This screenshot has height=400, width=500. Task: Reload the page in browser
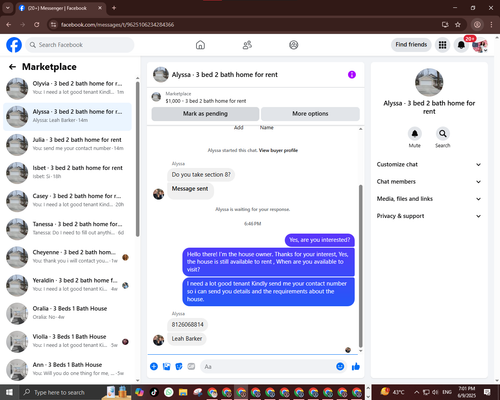[37, 25]
